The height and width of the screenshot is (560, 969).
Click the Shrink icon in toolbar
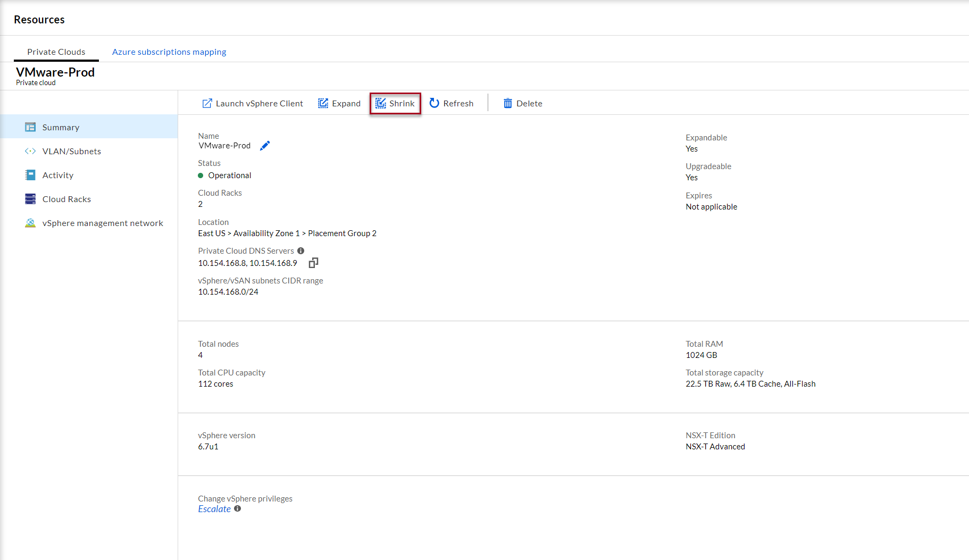pos(380,103)
